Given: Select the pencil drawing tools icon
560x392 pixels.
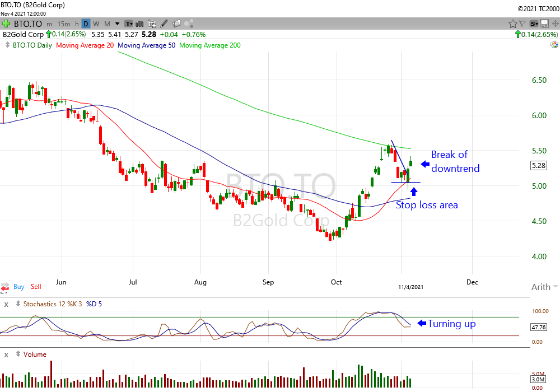Looking at the screenshot, I should click(164, 24).
